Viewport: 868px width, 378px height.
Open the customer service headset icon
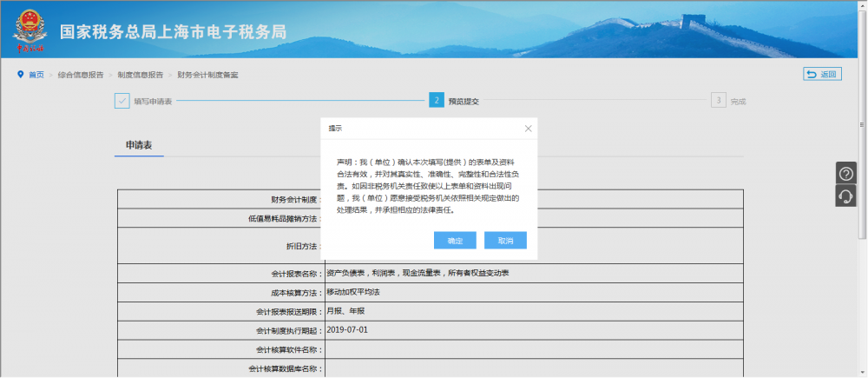(845, 196)
